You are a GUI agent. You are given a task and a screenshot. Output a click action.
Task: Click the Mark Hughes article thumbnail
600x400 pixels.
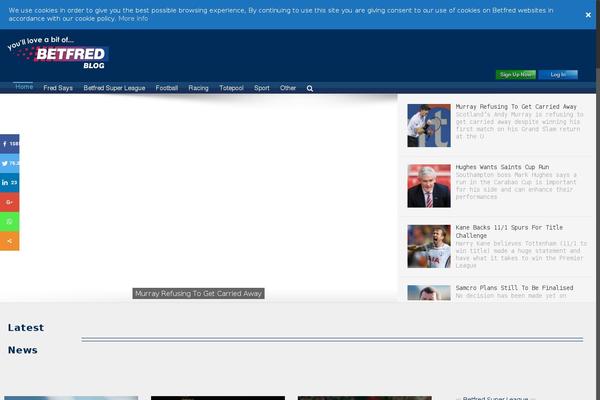click(x=429, y=186)
